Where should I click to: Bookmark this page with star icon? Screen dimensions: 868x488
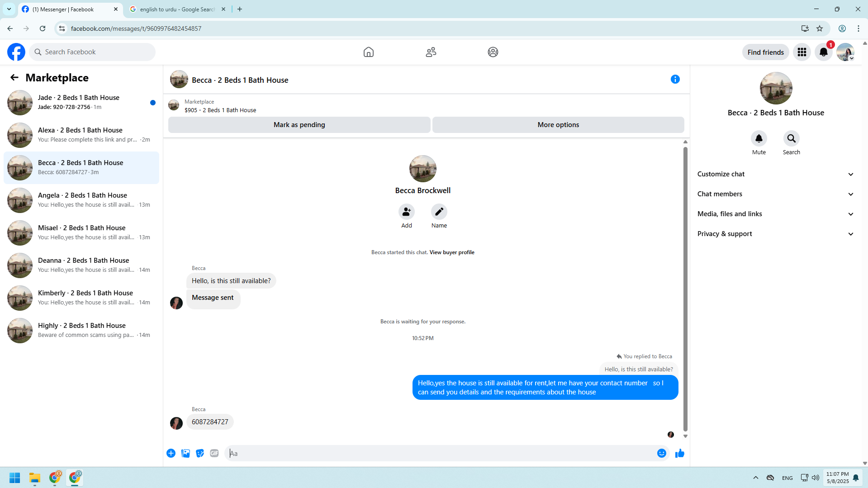pyautogui.click(x=820, y=28)
